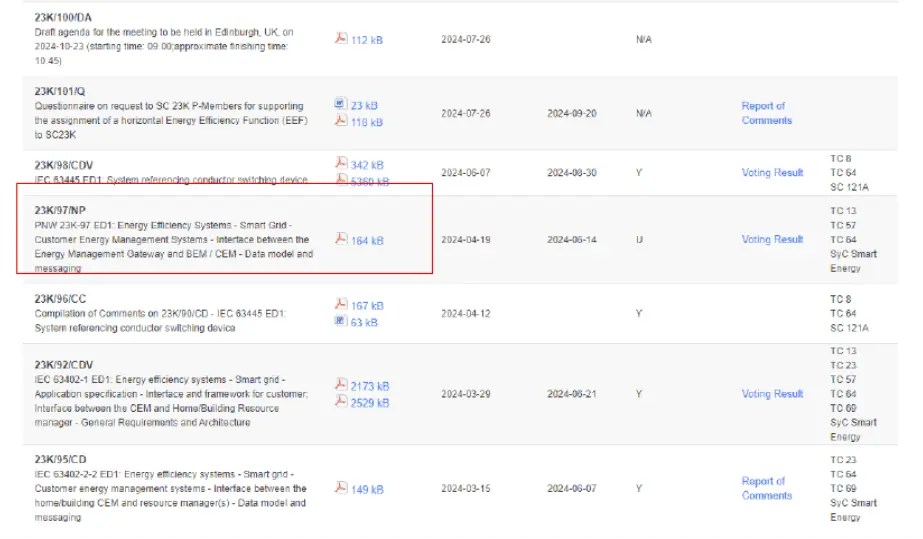
Task: Open Voting Result for 23K/97/NP
Action: pos(772,240)
